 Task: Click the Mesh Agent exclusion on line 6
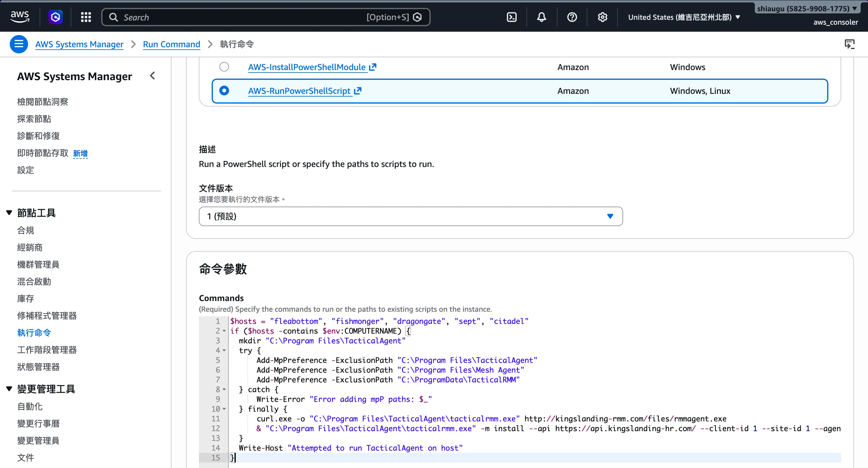click(390, 370)
